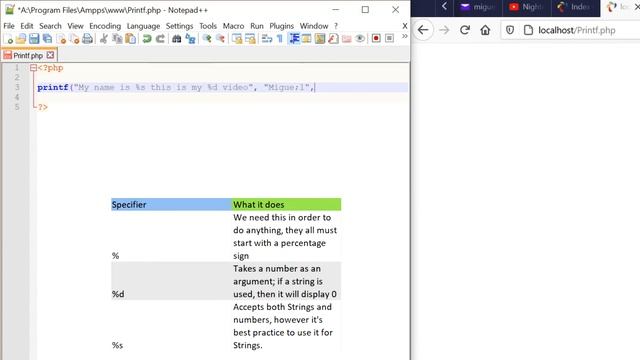The height and width of the screenshot is (360, 640).
Task: Open the Plugins menu
Action: (281, 26)
